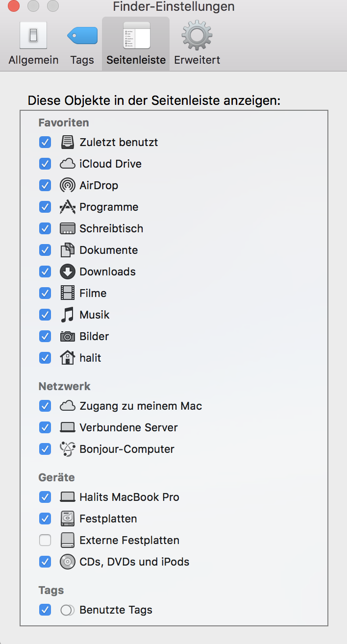The width and height of the screenshot is (347, 644).
Task: Click the Downloads arrow icon
Action: (x=68, y=272)
